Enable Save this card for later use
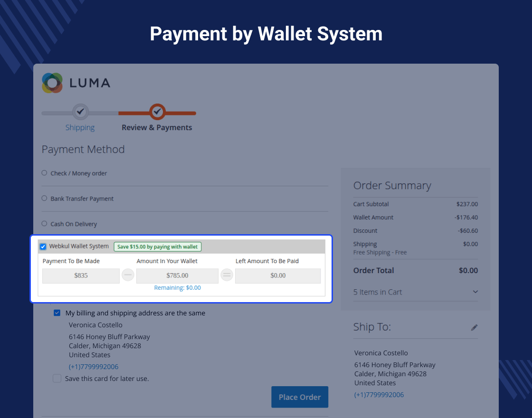 [57, 378]
